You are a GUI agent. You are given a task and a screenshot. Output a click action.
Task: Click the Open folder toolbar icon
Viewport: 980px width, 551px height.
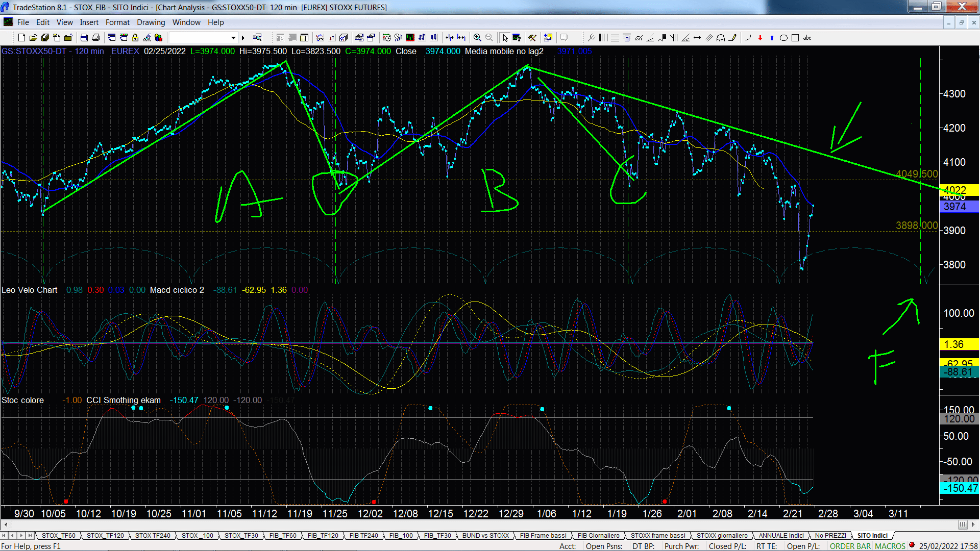[x=33, y=38]
